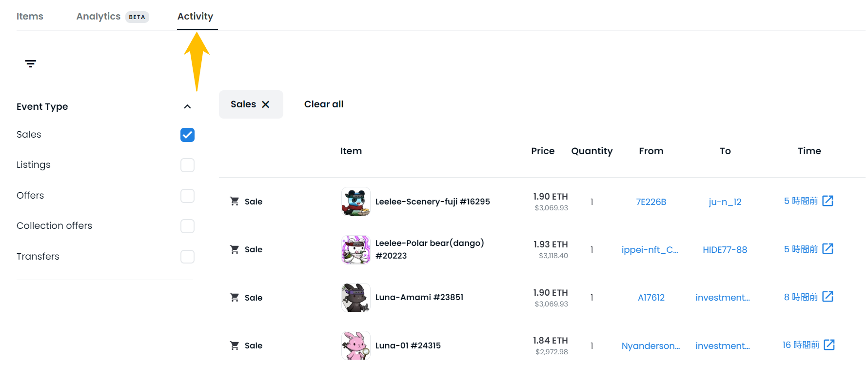
Task: Tick the Collection offers checkbox
Action: (x=187, y=226)
